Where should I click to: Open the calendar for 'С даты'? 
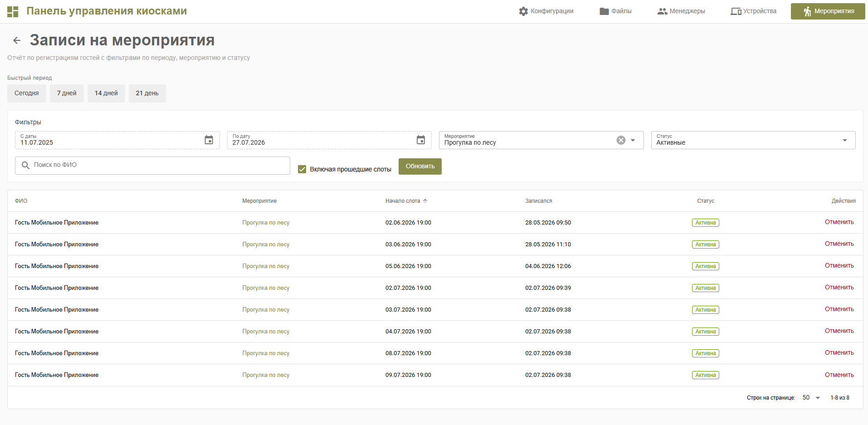(209, 140)
